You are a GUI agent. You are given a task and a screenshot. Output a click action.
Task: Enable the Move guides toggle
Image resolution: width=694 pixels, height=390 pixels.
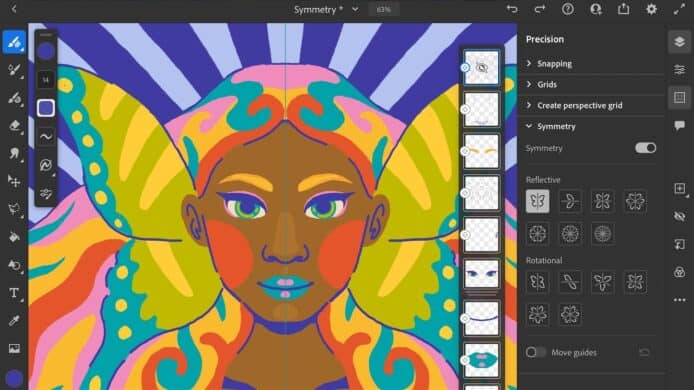coord(536,352)
